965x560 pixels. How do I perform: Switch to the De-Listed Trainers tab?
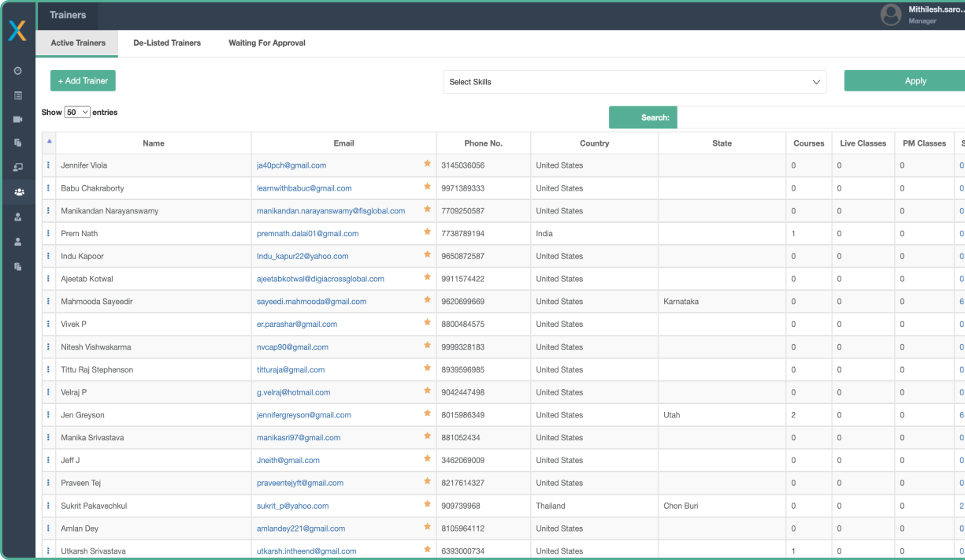pyautogui.click(x=167, y=43)
